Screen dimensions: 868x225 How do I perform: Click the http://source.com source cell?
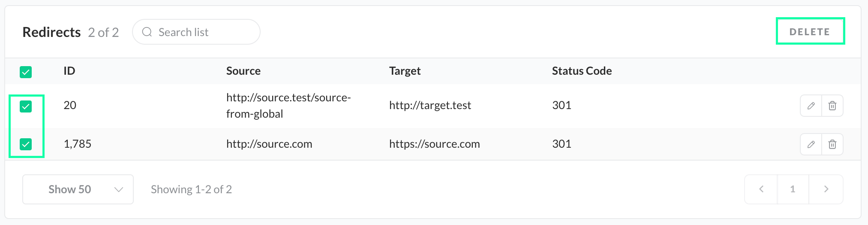pos(269,144)
